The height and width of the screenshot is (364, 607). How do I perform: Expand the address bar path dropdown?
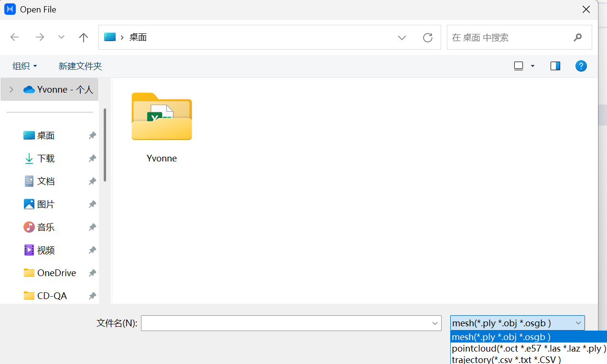pos(402,37)
